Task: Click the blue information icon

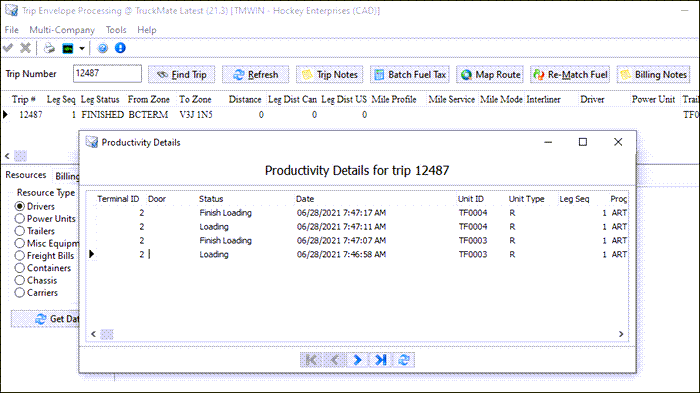Action: pyautogui.click(x=120, y=48)
